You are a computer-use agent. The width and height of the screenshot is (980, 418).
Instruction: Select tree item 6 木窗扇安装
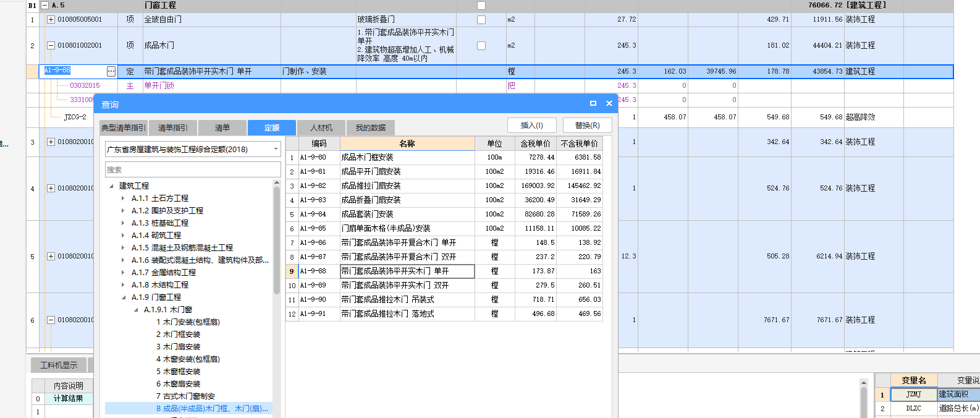(x=178, y=384)
